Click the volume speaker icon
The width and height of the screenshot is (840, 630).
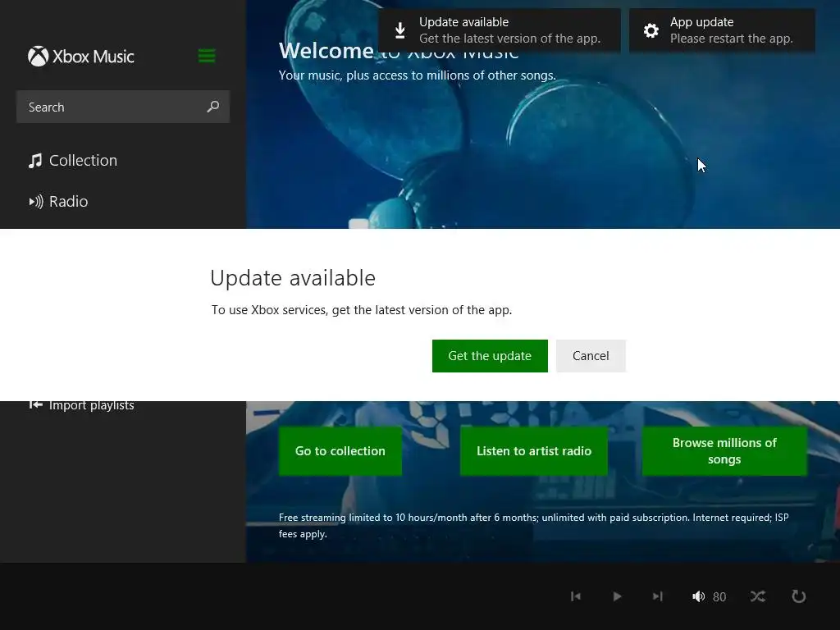tap(698, 596)
